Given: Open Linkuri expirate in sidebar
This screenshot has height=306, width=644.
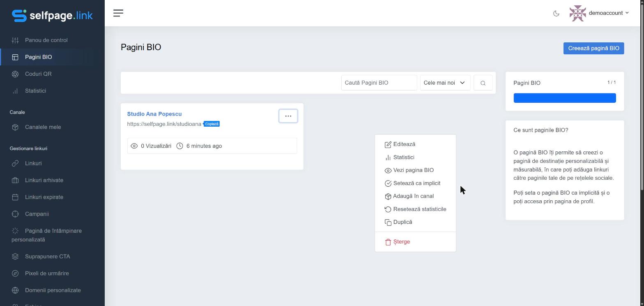Looking at the screenshot, I should pos(52,197).
